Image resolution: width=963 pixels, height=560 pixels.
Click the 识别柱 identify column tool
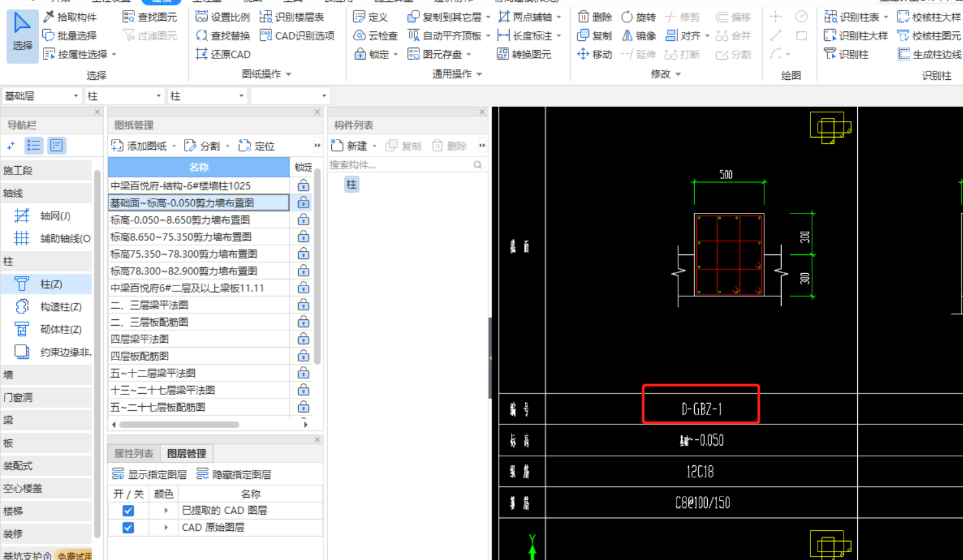tap(846, 55)
